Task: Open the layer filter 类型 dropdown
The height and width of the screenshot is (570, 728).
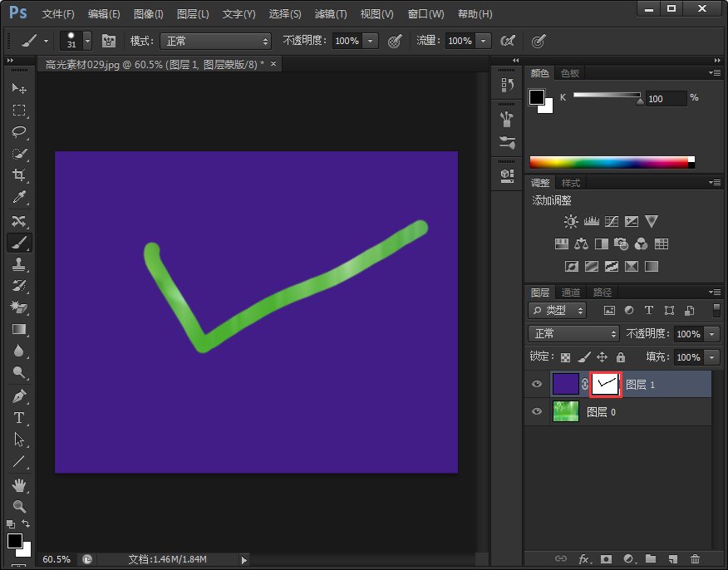Action: coord(557,310)
